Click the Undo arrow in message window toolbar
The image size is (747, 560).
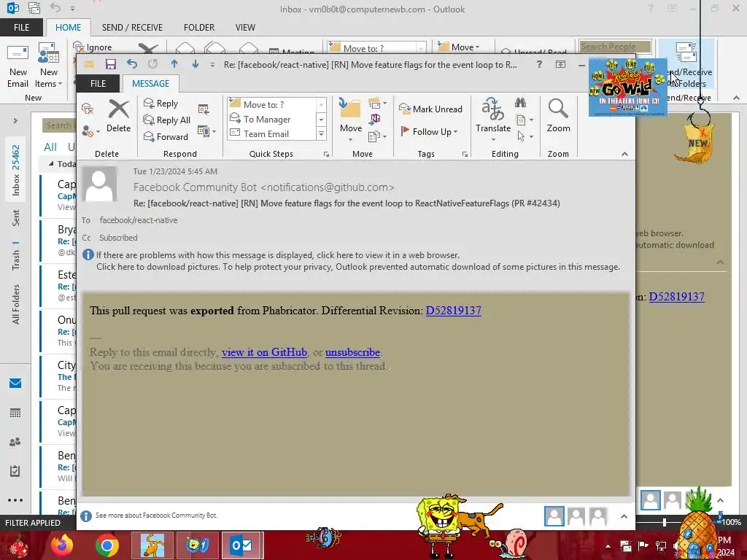point(132,64)
